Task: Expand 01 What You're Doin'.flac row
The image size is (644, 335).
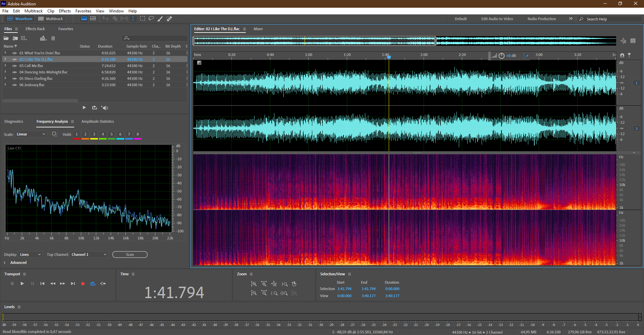Action: [5, 53]
